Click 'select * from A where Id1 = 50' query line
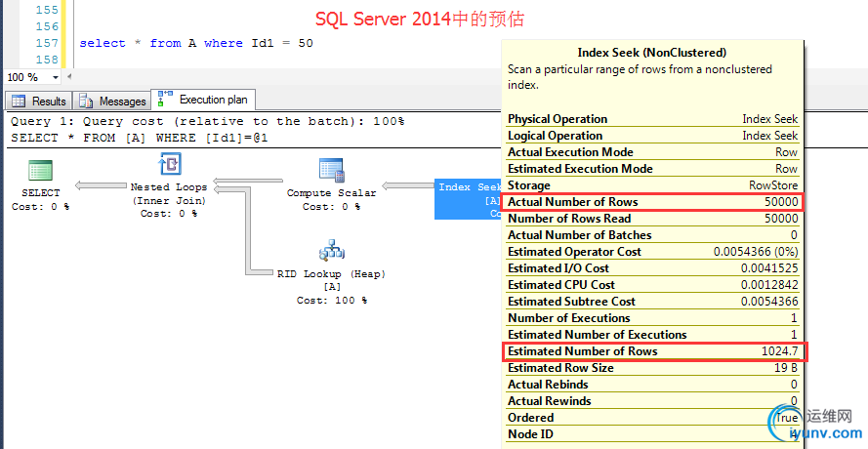This screenshot has height=449, width=868. click(x=196, y=43)
